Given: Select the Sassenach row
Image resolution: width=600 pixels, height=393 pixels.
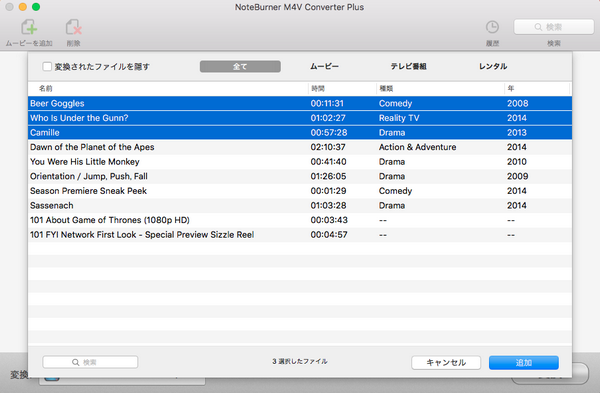Looking at the screenshot, I should click(x=300, y=205).
